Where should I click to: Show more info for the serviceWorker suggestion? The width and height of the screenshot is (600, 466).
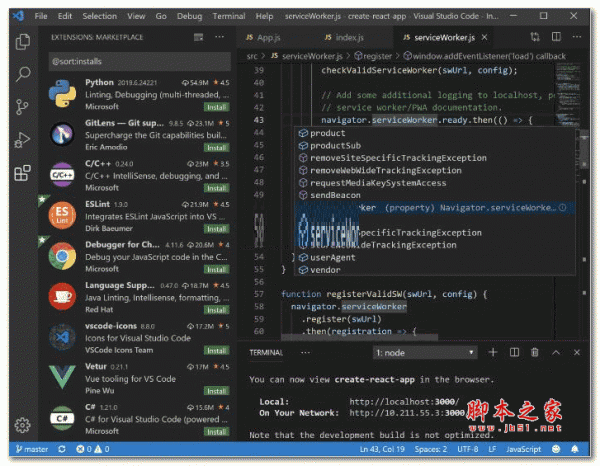[x=562, y=207]
